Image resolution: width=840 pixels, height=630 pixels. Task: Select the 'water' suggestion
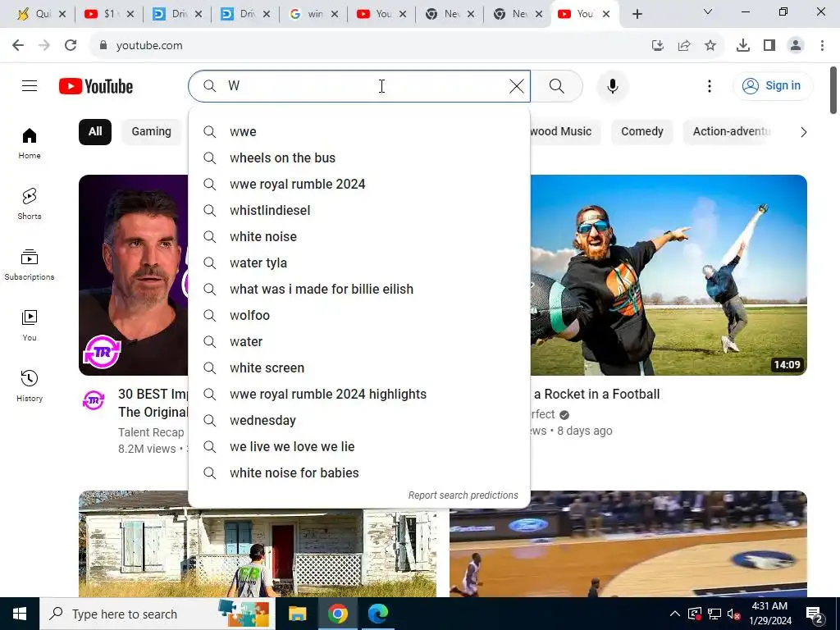359,342
